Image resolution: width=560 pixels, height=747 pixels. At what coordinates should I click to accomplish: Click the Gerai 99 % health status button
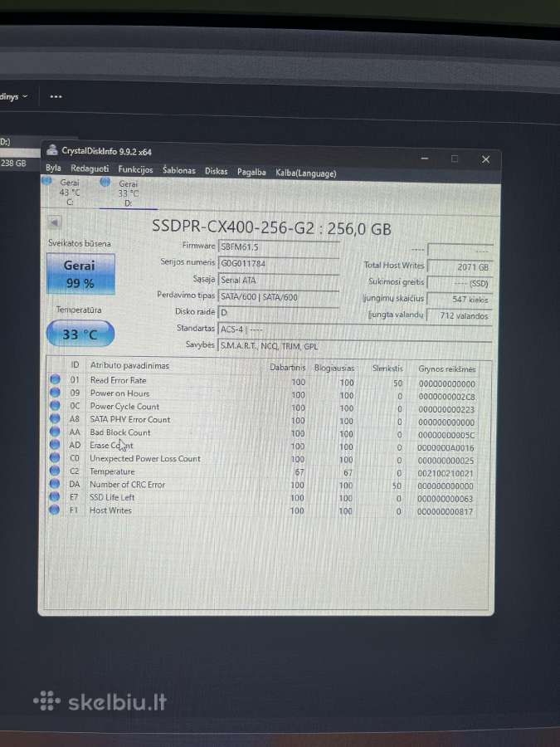pyautogui.click(x=80, y=274)
